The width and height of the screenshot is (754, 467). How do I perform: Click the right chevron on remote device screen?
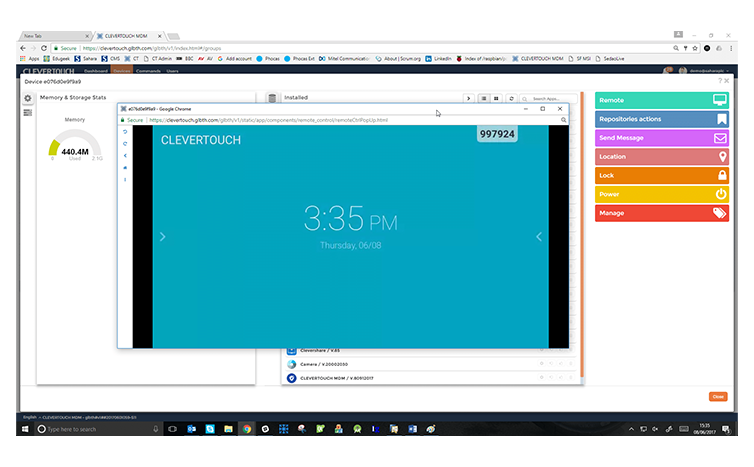click(x=163, y=237)
